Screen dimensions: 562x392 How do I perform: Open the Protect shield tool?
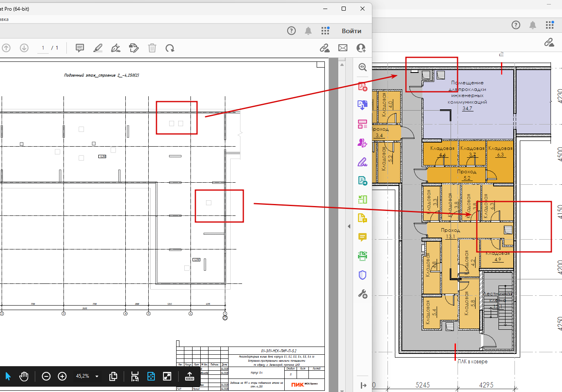tap(363, 275)
